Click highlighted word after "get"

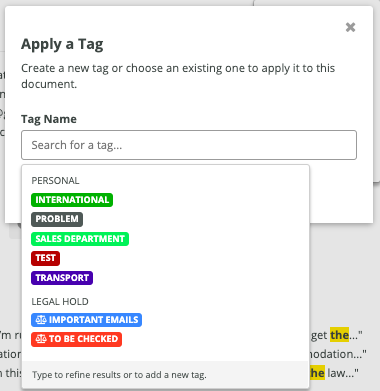click(339, 335)
